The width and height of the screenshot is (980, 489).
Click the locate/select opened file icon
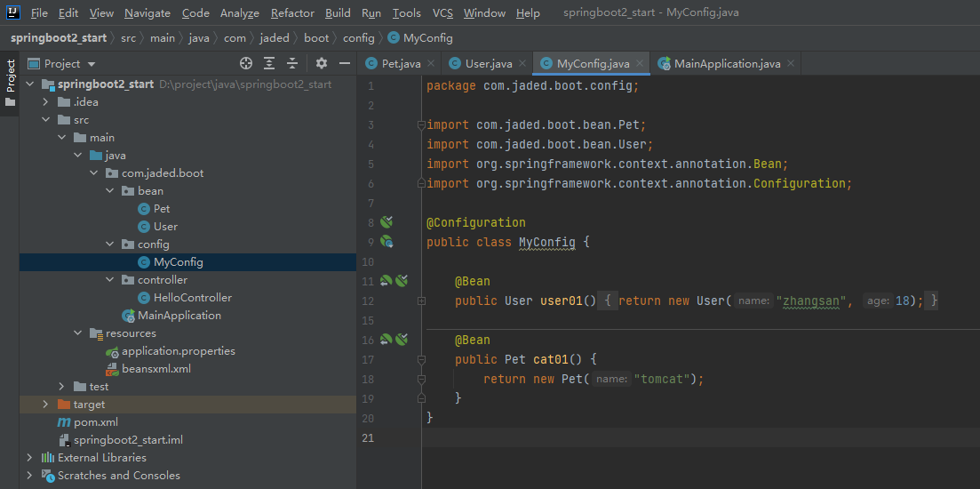coord(246,63)
